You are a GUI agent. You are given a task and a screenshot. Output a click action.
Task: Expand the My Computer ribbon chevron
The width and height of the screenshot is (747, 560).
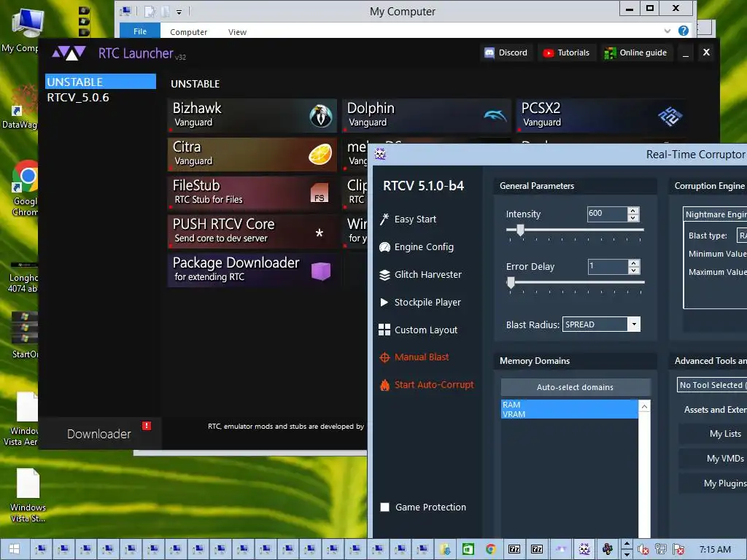tap(667, 31)
